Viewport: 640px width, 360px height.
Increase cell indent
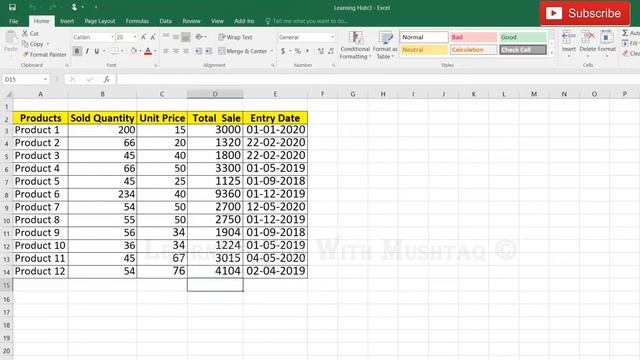pos(209,51)
